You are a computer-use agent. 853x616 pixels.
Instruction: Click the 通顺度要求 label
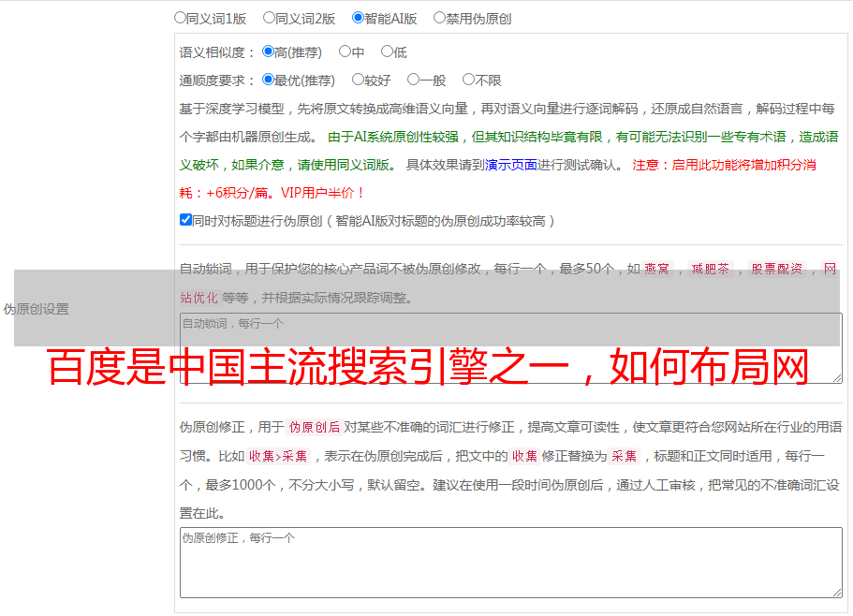217,81
